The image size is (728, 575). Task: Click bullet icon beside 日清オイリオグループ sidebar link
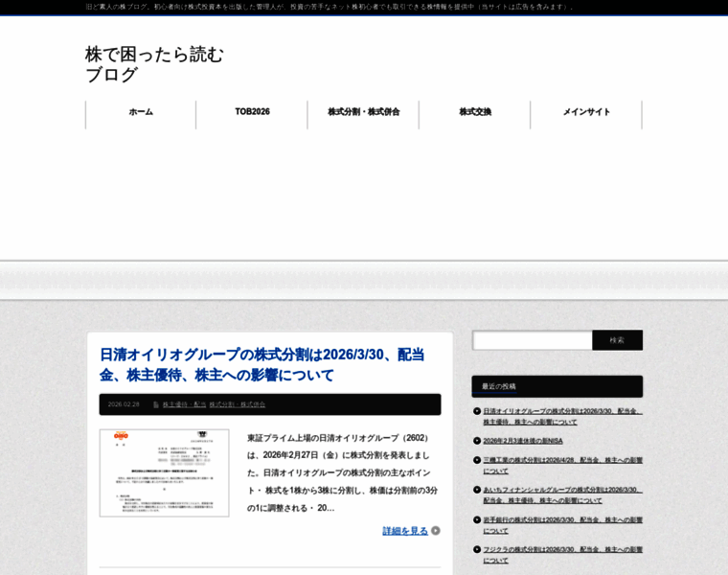[477, 411]
